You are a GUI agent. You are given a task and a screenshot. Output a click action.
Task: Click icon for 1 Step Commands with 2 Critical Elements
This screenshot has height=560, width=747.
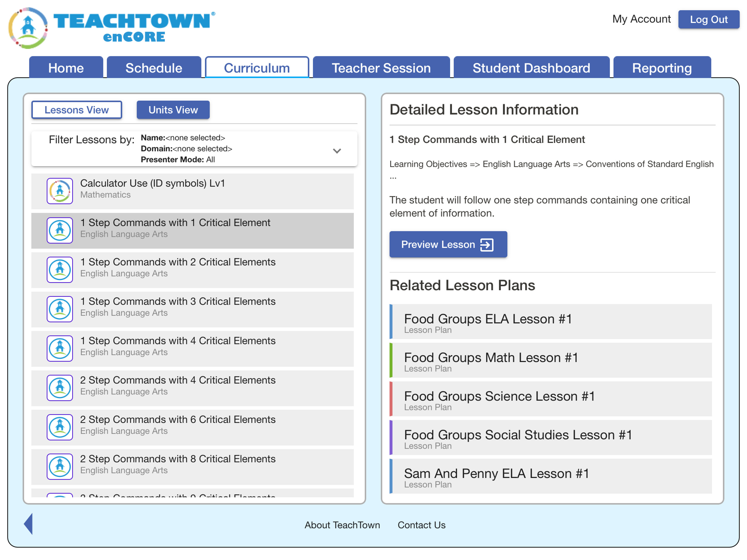tap(60, 270)
